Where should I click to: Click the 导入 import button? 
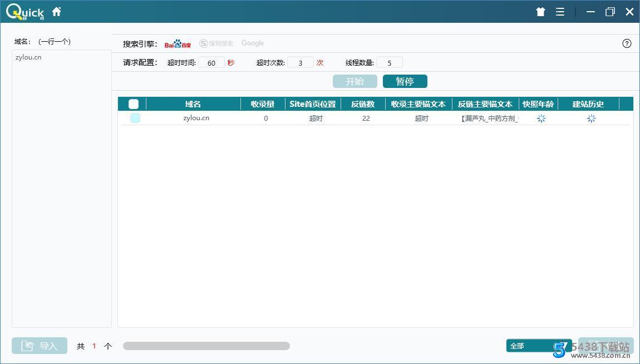point(39,346)
